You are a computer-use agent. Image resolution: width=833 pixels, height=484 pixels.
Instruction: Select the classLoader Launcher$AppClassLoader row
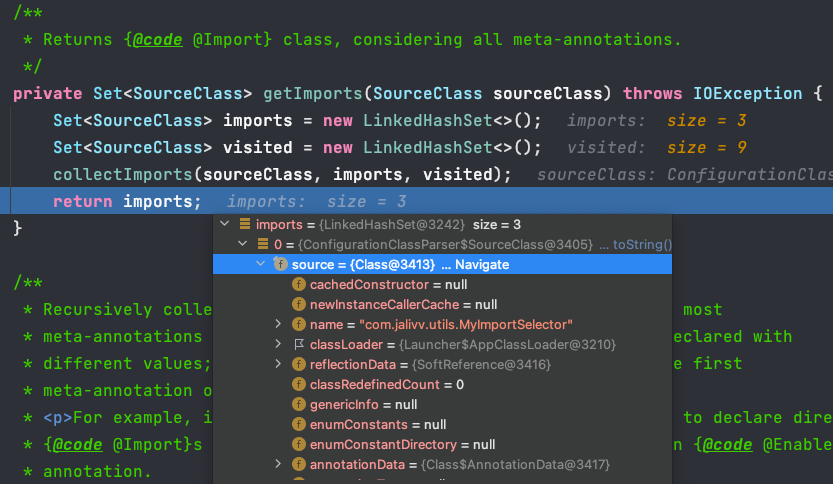click(x=443, y=344)
